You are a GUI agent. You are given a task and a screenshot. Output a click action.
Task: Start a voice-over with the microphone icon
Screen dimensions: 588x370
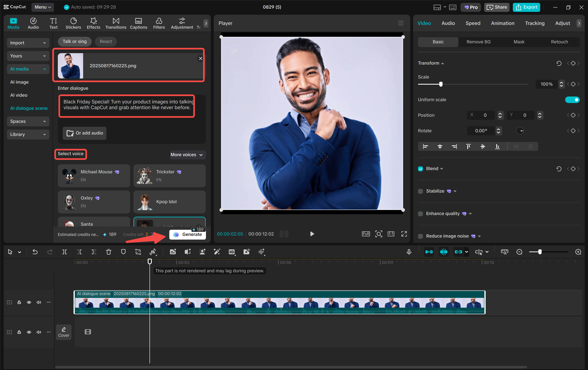[x=409, y=252]
